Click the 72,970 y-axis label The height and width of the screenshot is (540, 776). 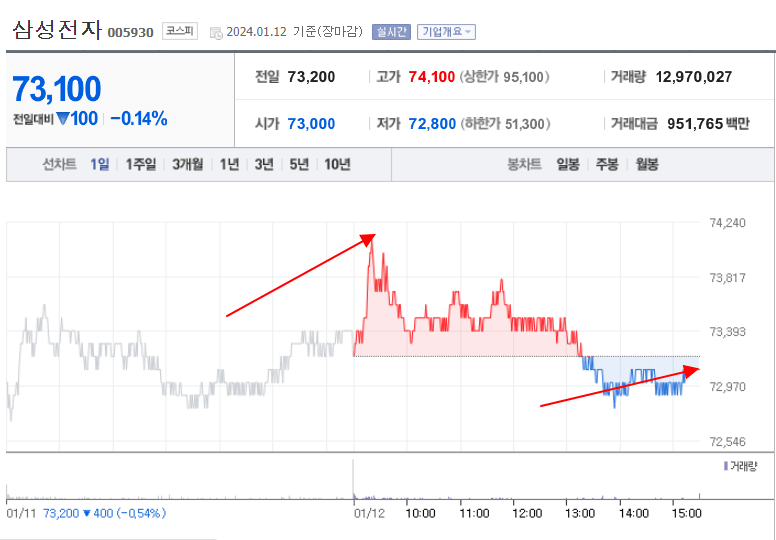tap(727, 387)
